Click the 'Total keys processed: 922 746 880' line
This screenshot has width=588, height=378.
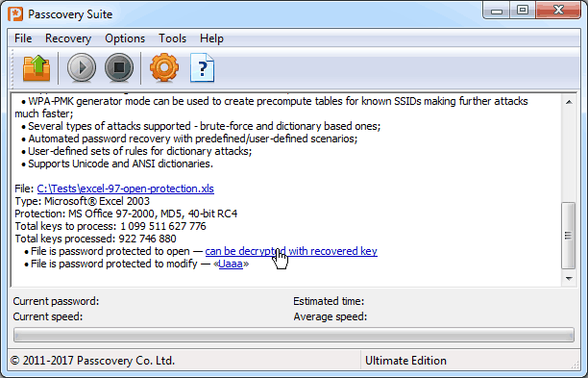pos(95,239)
